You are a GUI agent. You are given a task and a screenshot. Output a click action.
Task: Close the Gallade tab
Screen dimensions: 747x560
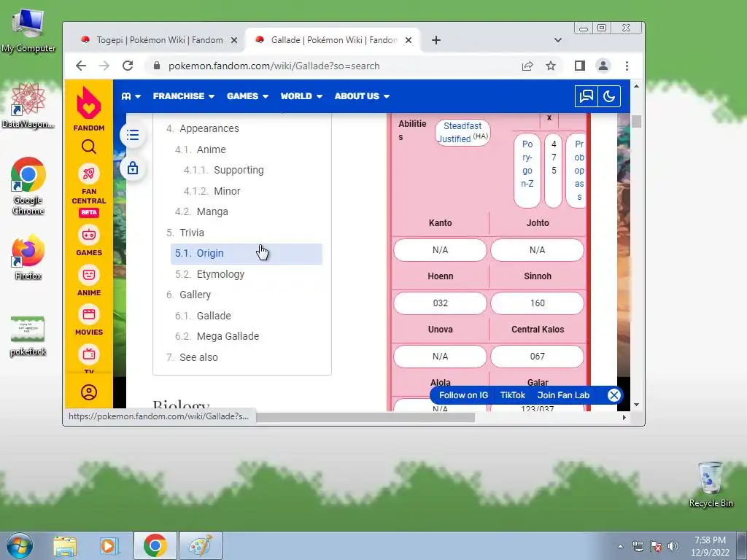point(409,41)
